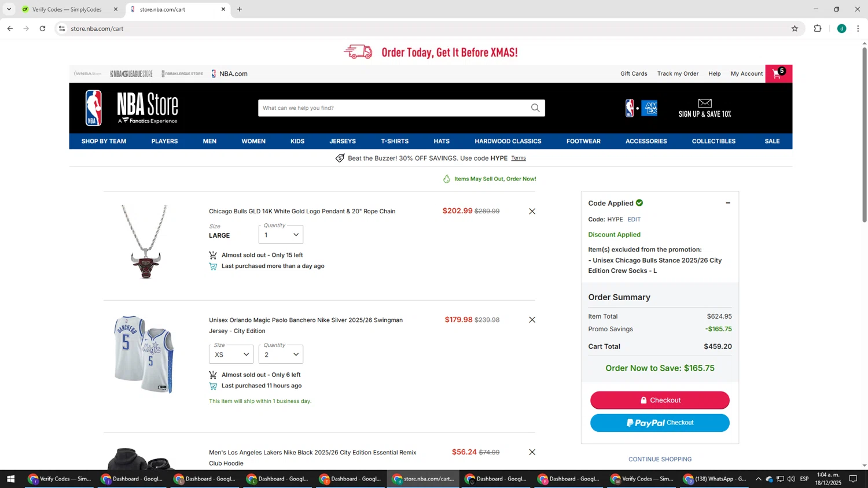Open Track my Order link
Image resolution: width=868 pixels, height=488 pixels.
pyautogui.click(x=678, y=73)
